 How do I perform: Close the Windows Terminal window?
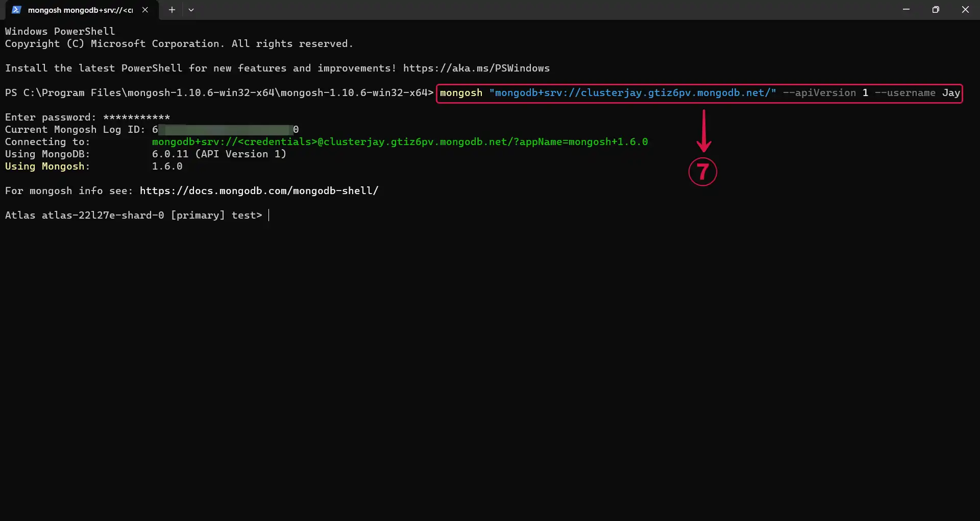(965, 9)
